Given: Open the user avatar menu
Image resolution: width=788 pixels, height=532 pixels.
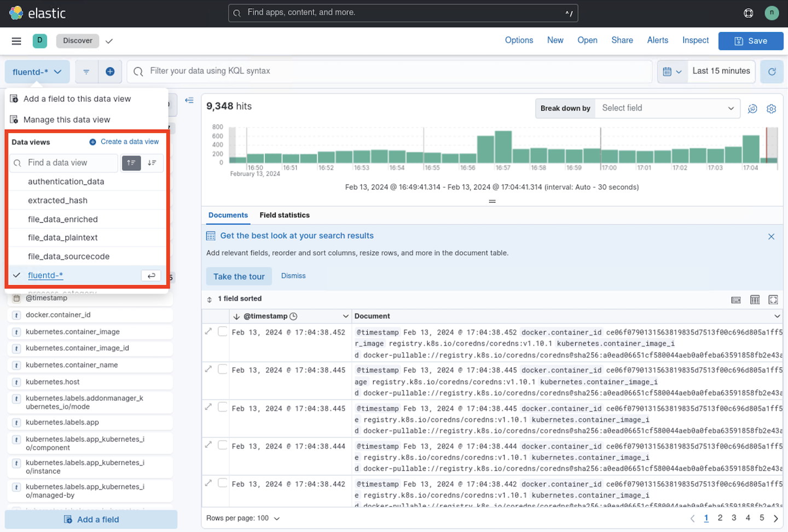Looking at the screenshot, I should pyautogui.click(x=772, y=13).
